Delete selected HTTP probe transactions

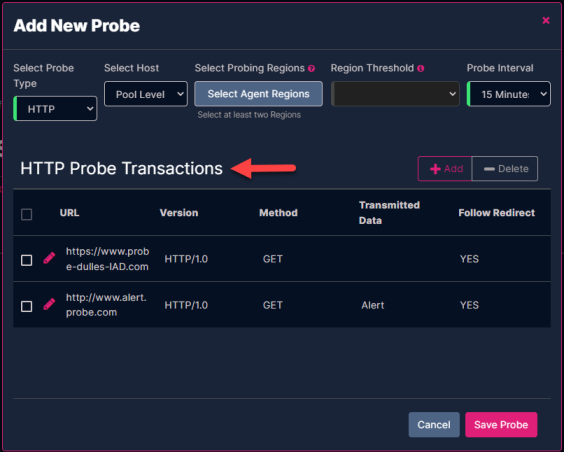click(505, 169)
